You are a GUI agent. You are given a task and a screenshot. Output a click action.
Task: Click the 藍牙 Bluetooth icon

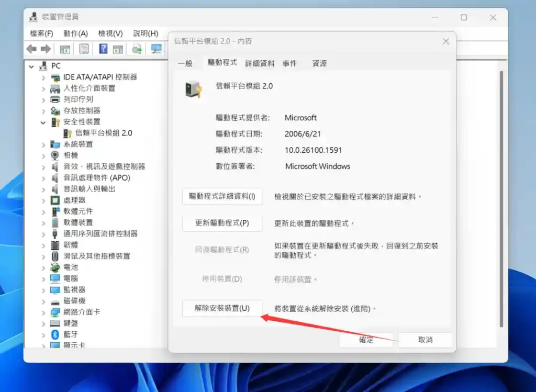click(55, 334)
